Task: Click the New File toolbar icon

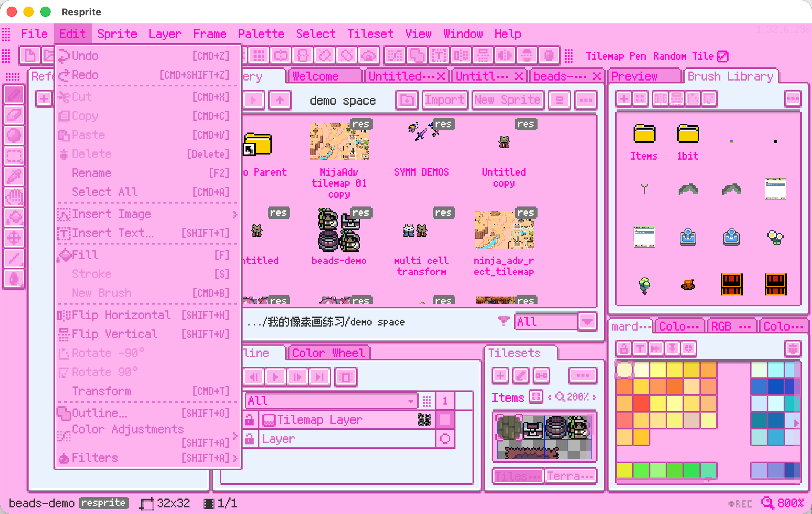Action: (30, 56)
